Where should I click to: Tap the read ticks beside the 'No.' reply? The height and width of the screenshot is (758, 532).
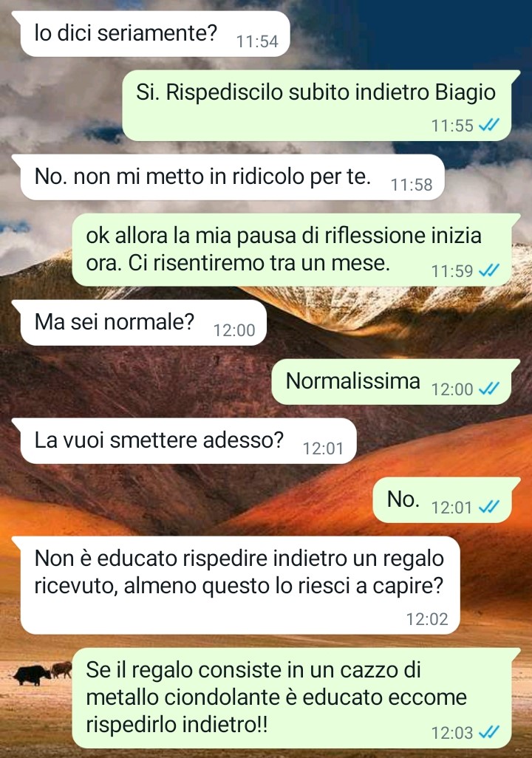(488, 507)
